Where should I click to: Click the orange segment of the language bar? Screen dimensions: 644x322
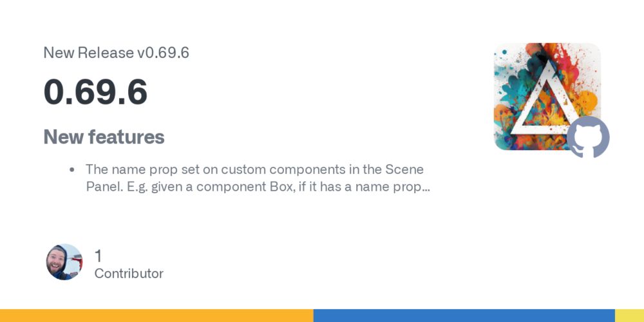(156, 316)
